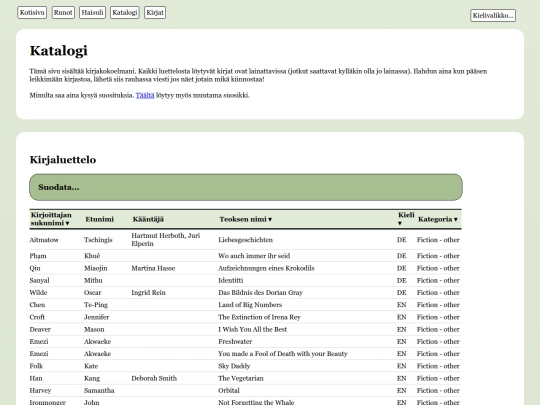Select the Liebesgeschichten book row
The width and height of the screenshot is (540, 405).
(x=245, y=240)
